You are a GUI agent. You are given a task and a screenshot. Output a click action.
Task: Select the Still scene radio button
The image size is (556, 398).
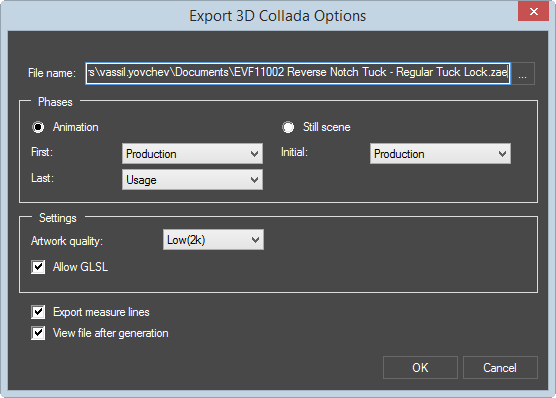(288, 127)
